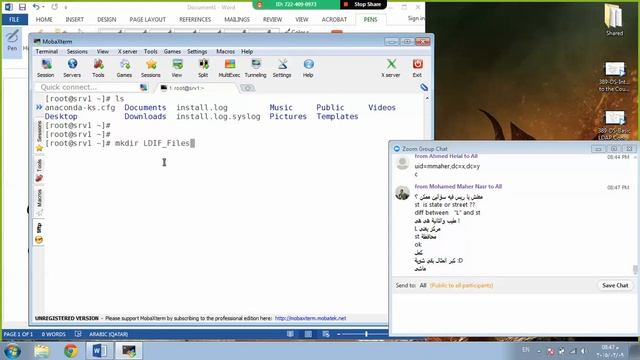Click anaconda-ks.cfg in terminal output

point(80,107)
